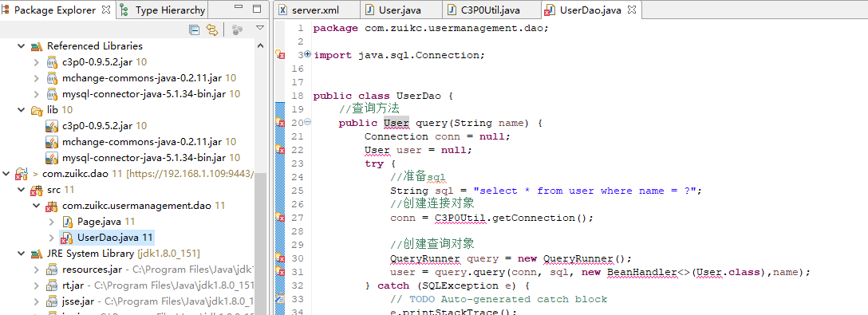Collapse the lib folder
The image size is (868, 315).
coord(21,110)
